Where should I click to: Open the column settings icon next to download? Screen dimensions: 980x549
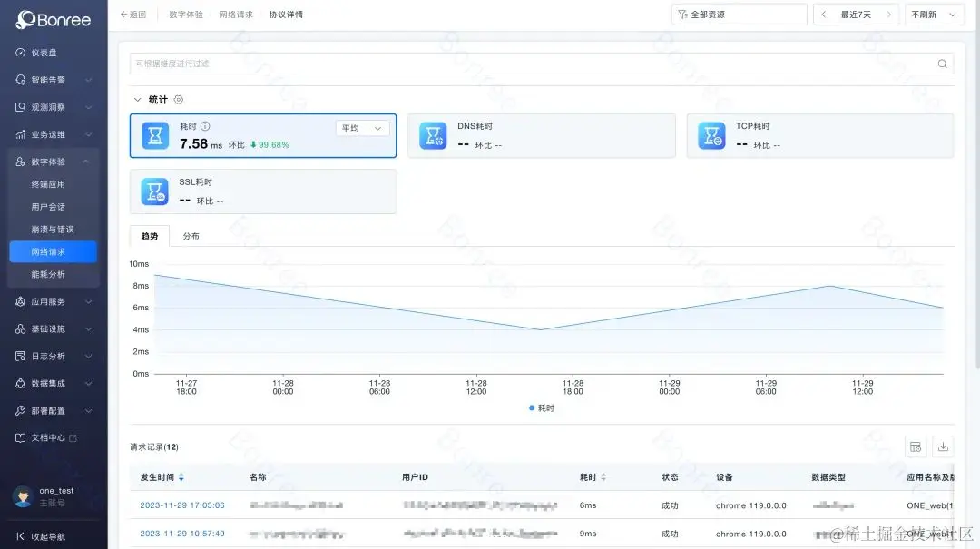point(916,446)
